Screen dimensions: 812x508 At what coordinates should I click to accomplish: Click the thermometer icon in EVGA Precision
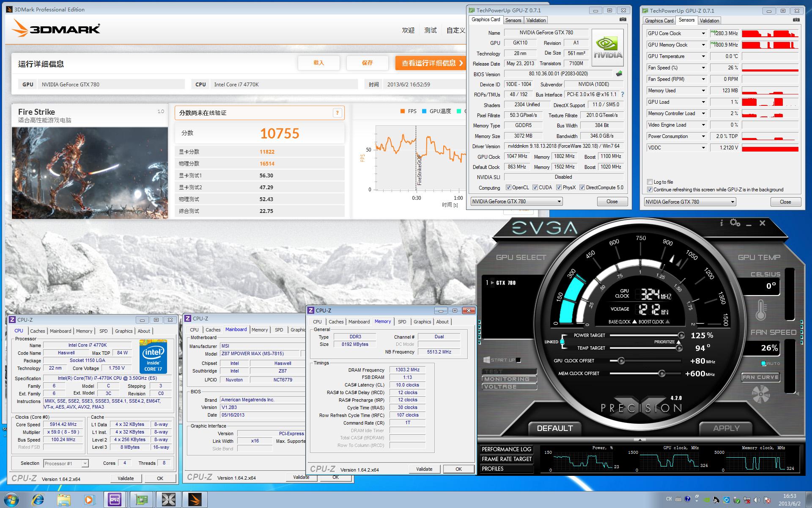[761, 310]
